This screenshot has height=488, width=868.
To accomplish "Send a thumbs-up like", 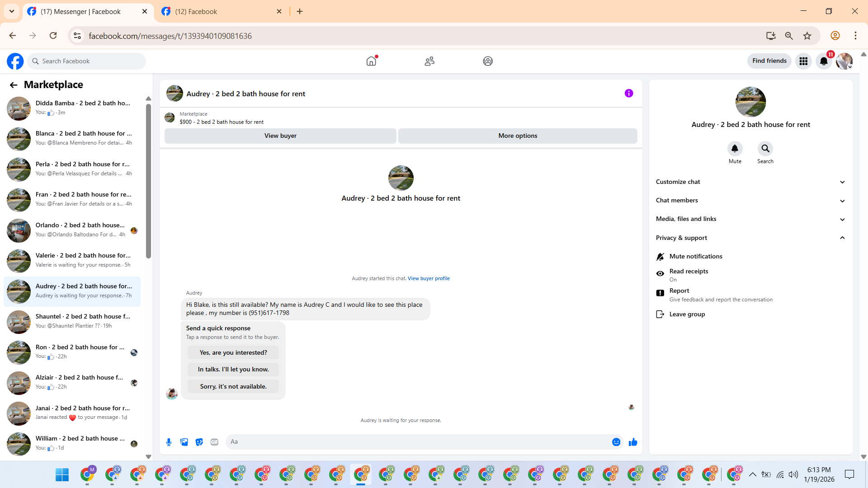I will (632, 442).
